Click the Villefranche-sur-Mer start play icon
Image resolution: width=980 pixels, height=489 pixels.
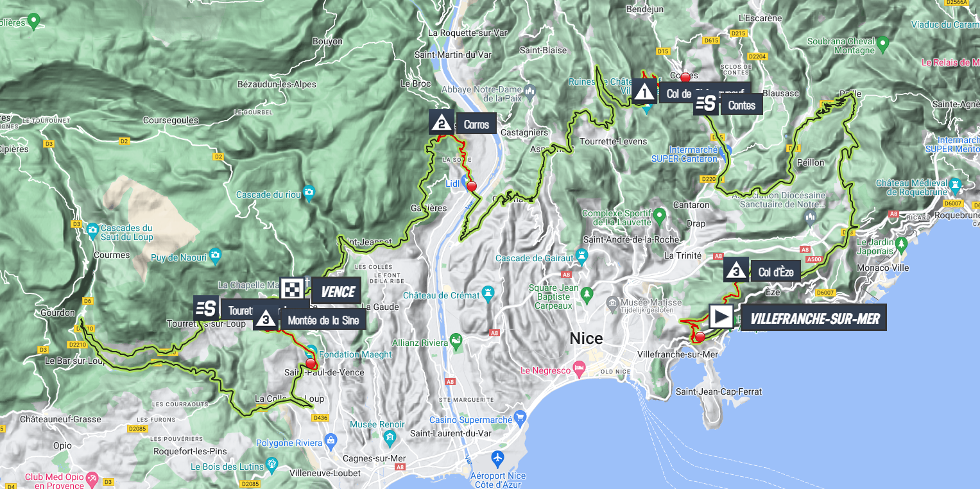[721, 316]
